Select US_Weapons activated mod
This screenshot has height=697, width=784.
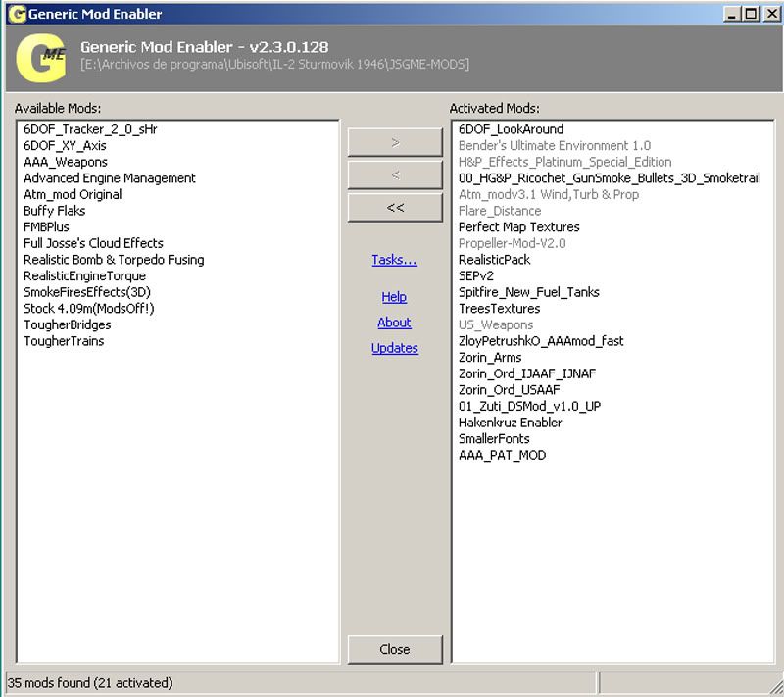[x=496, y=324]
